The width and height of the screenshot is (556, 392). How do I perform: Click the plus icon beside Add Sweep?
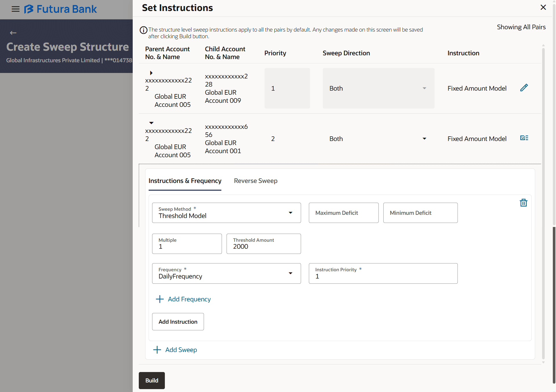[157, 350]
